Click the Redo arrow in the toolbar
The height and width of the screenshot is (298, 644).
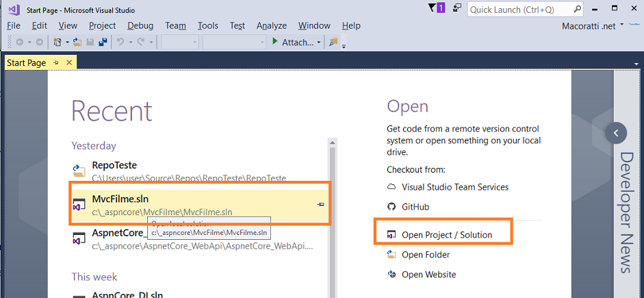click(141, 42)
